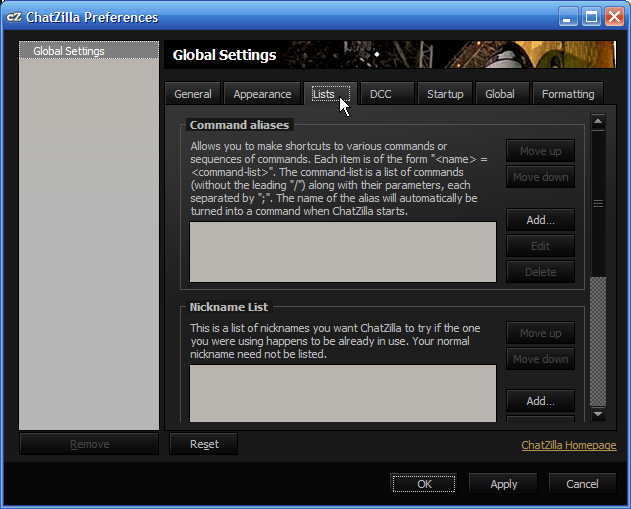Click Move down in Command aliases
Screen dimensions: 631x509
point(540,177)
